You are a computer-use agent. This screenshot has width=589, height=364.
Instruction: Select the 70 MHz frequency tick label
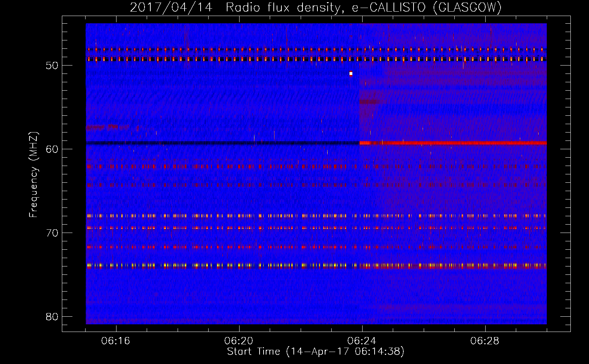coord(52,233)
